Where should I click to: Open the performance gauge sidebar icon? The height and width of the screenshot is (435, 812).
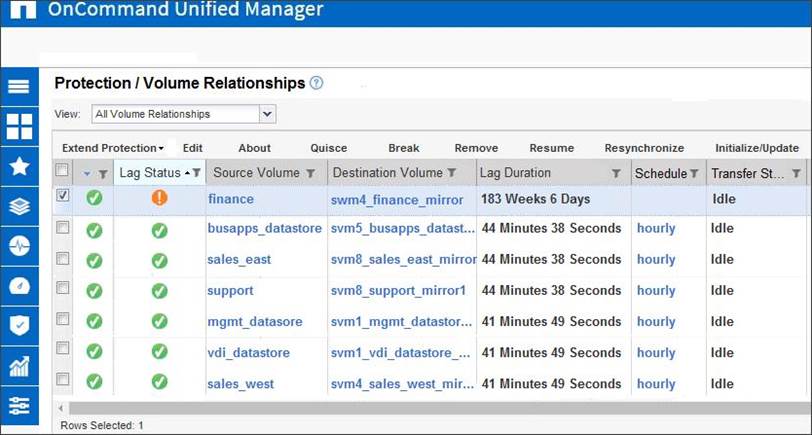click(19, 286)
